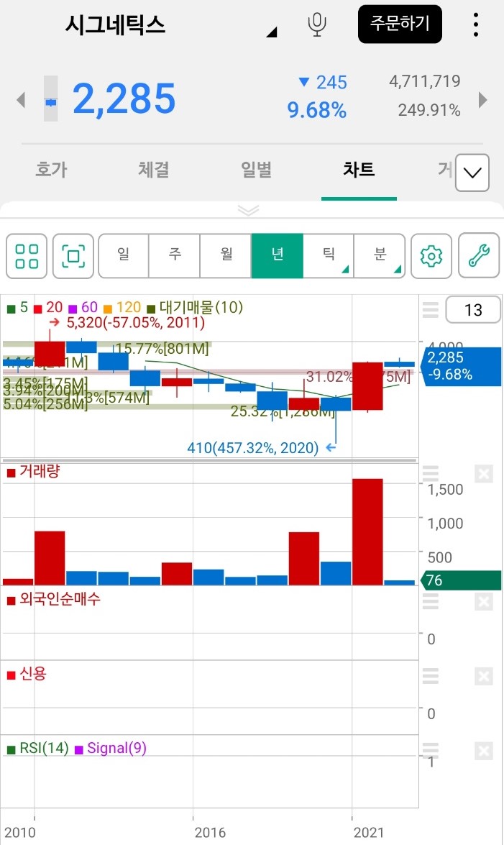The height and width of the screenshot is (845, 504).
Task: Switch to the 호가 tab
Action: pos(51,170)
